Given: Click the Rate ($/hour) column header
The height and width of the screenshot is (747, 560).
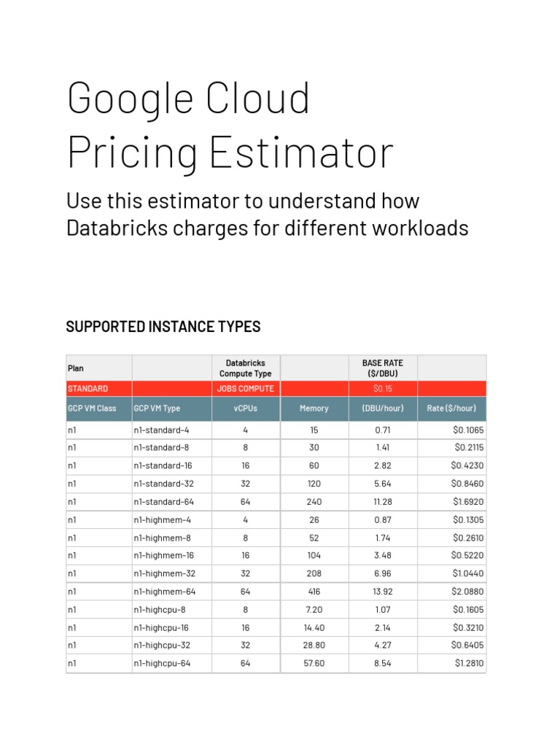Looking at the screenshot, I should pos(451,409).
